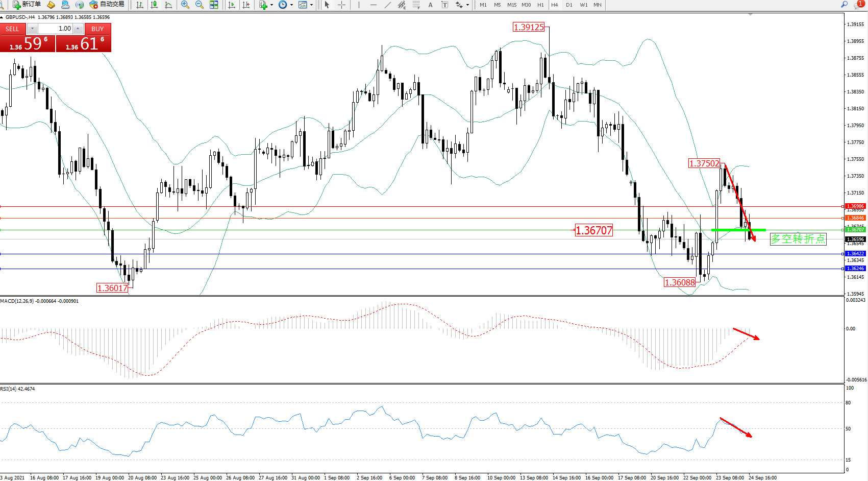
Task: Select the trendline drawing tool
Action: pyautogui.click(x=388, y=5)
